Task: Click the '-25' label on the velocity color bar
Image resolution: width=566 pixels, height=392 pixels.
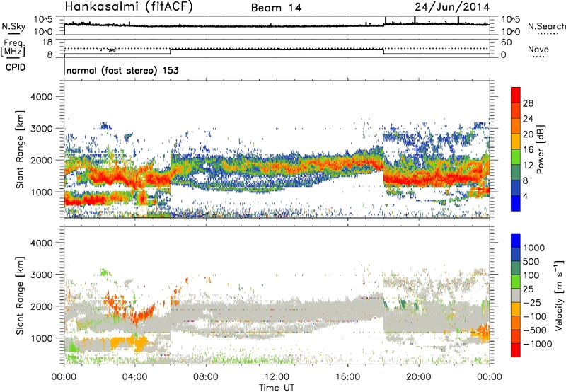Action: tap(532, 303)
